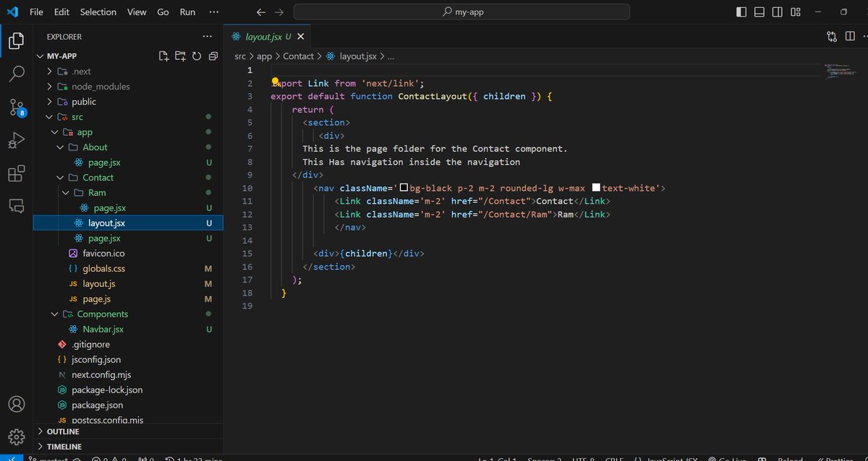
Task: Click the Contact breadcrumb
Action: [298, 56]
